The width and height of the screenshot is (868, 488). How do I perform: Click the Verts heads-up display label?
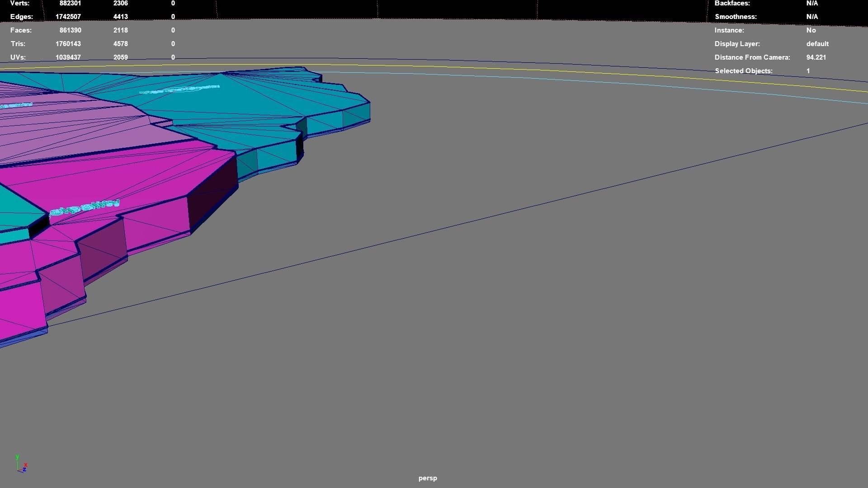pyautogui.click(x=19, y=4)
